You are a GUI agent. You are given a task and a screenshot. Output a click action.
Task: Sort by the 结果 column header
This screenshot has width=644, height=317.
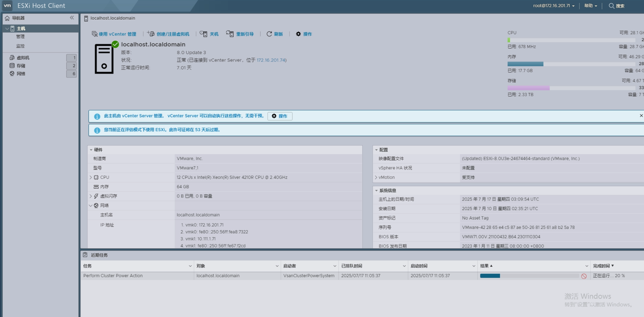pos(486,266)
